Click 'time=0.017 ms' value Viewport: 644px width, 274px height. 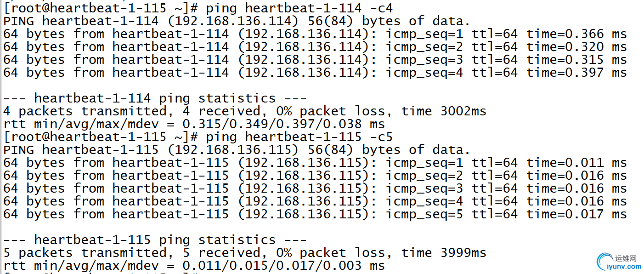(x=576, y=214)
